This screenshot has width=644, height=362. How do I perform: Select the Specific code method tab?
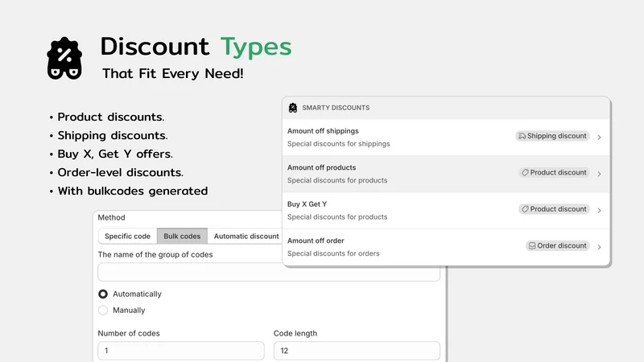[127, 236]
